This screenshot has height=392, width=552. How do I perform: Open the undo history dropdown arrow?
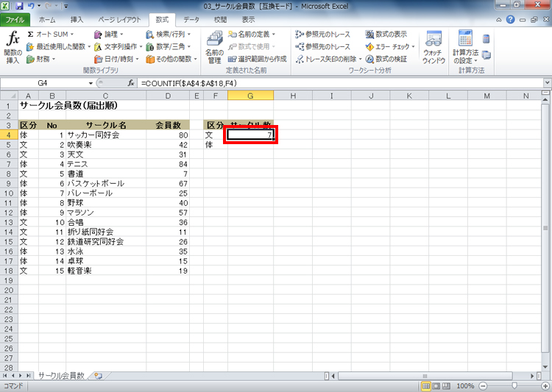coord(39,6)
